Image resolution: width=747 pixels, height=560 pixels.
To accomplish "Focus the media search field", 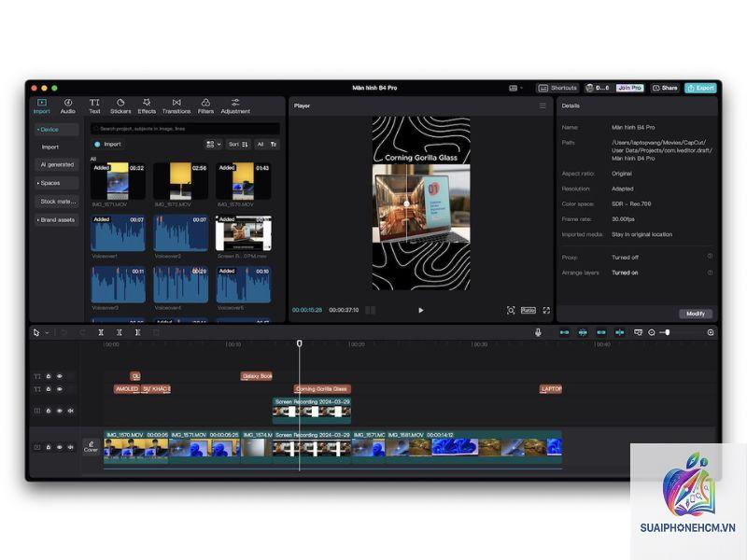I will (185, 129).
